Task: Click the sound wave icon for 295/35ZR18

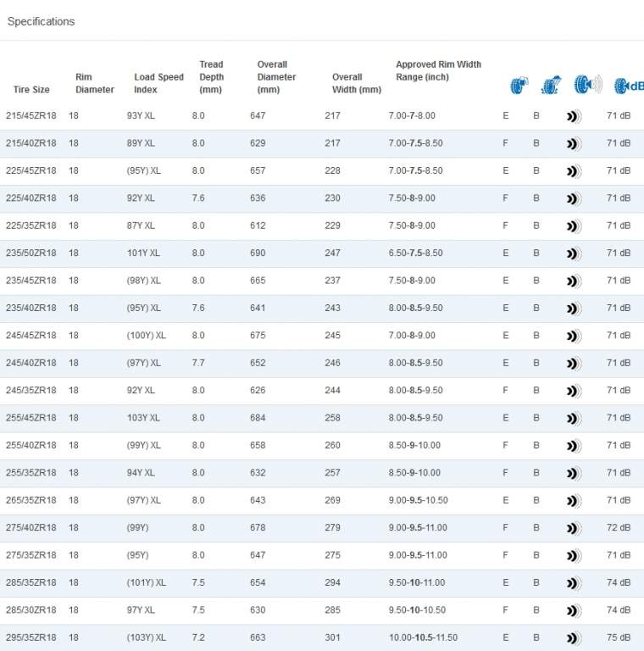Action: 574,638
